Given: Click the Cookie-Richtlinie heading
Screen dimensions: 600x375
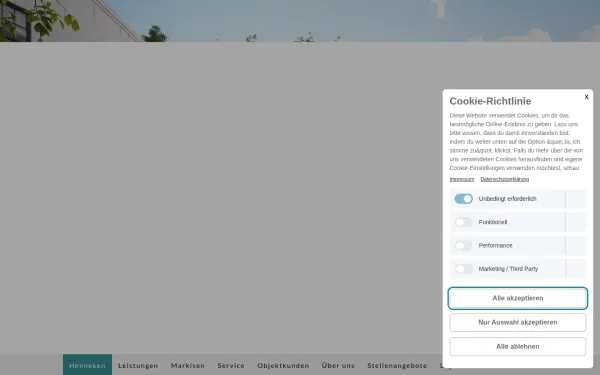Looking at the screenshot, I should pyautogui.click(x=490, y=101).
